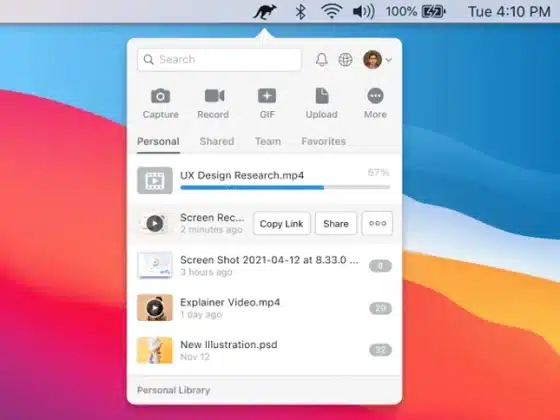Click the Share button
560x420 pixels.
tap(336, 224)
